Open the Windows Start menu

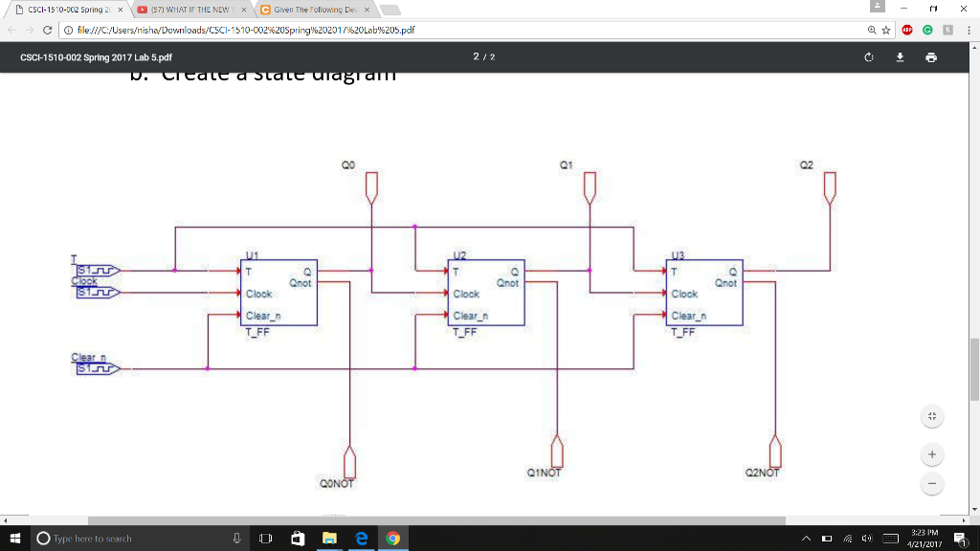click(x=15, y=539)
